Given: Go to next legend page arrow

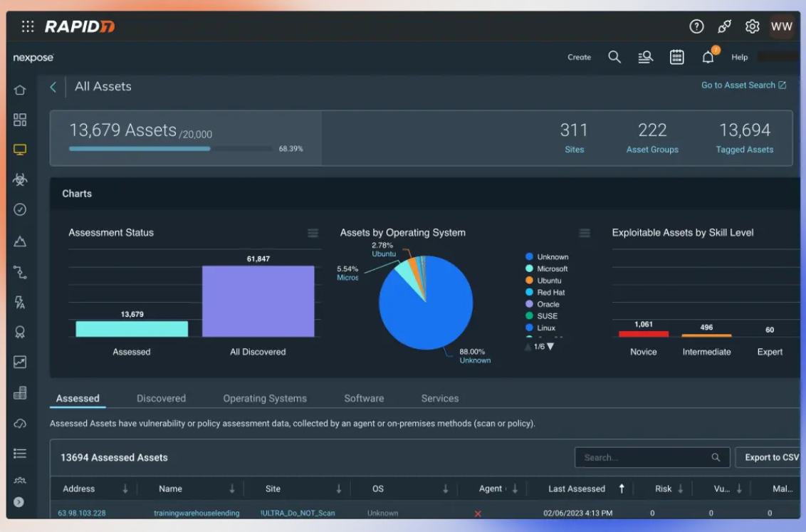Looking at the screenshot, I should 550,347.
